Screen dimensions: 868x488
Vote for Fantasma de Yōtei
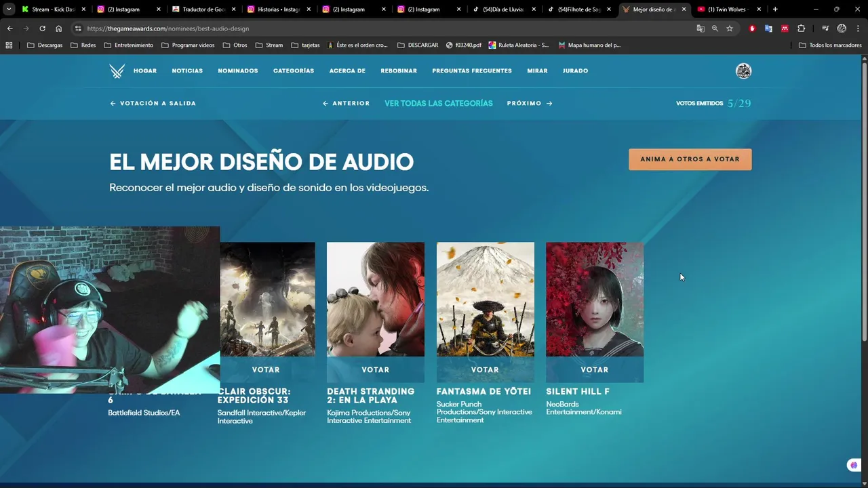[x=486, y=369]
